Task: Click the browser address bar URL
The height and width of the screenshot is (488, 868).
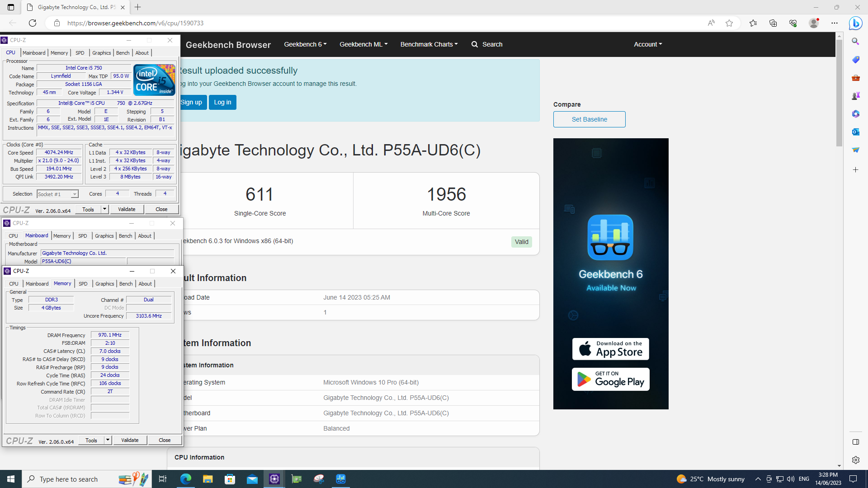Action: click(136, 23)
